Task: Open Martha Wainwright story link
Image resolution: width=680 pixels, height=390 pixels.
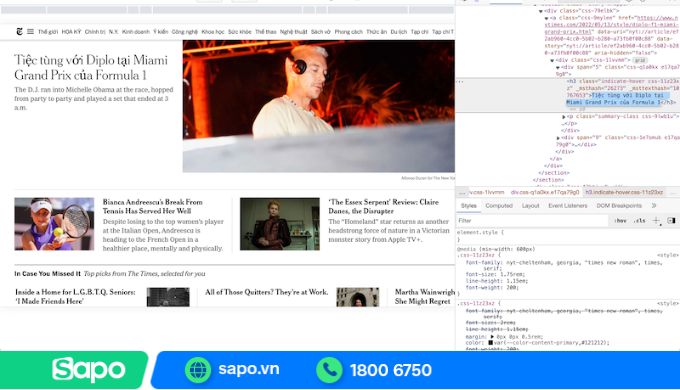Action: pos(425,297)
